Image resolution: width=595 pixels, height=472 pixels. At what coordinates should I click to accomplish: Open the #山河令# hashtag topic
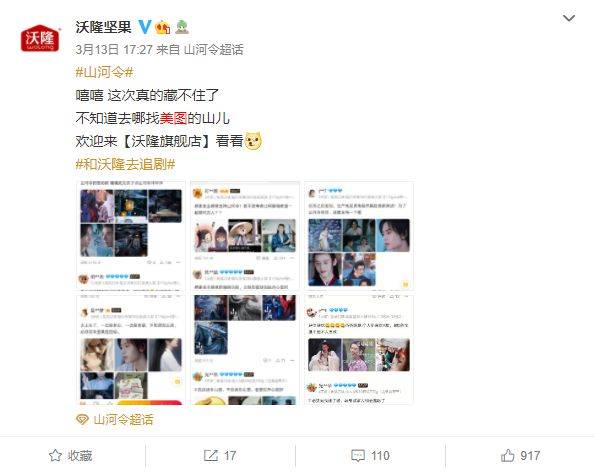(104, 72)
